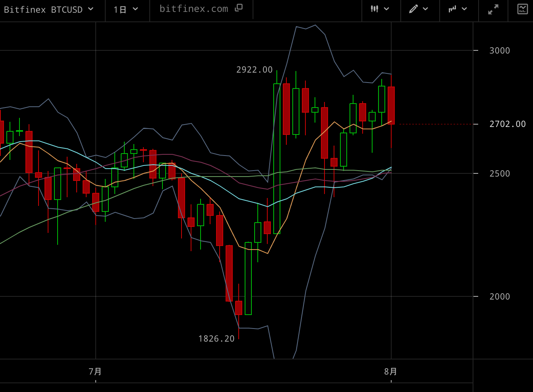Open the candlestick chart type menu
Screen dimensions: 533x392
380,9
